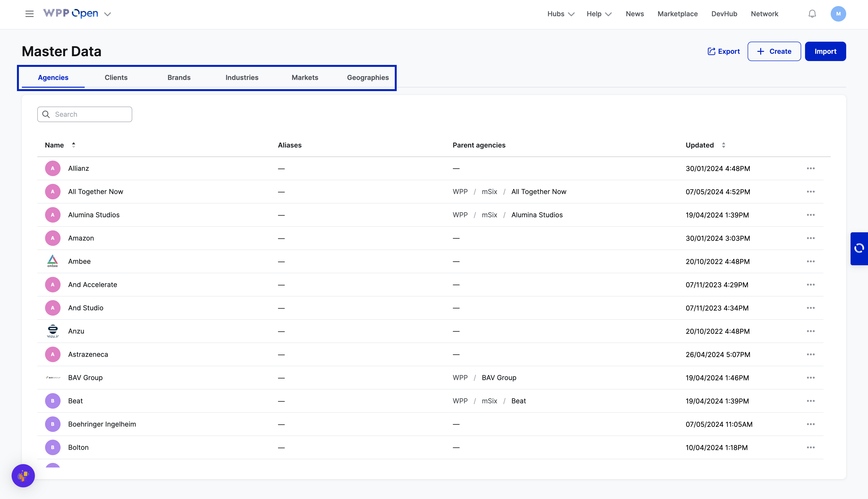Open the user profile avatar

click(x=838, y=14)
